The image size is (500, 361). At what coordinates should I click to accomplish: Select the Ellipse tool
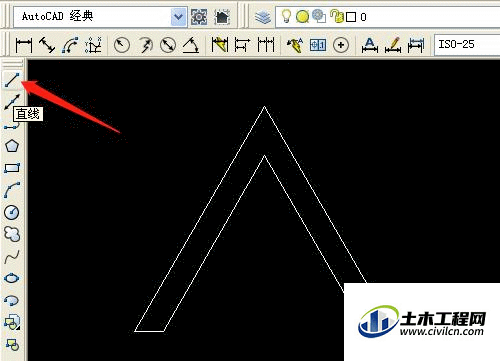[12, 278]
